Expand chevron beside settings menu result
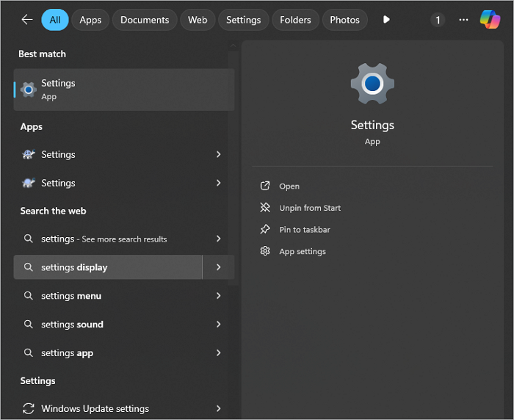514x420 pixels. (x=218, y=296)
